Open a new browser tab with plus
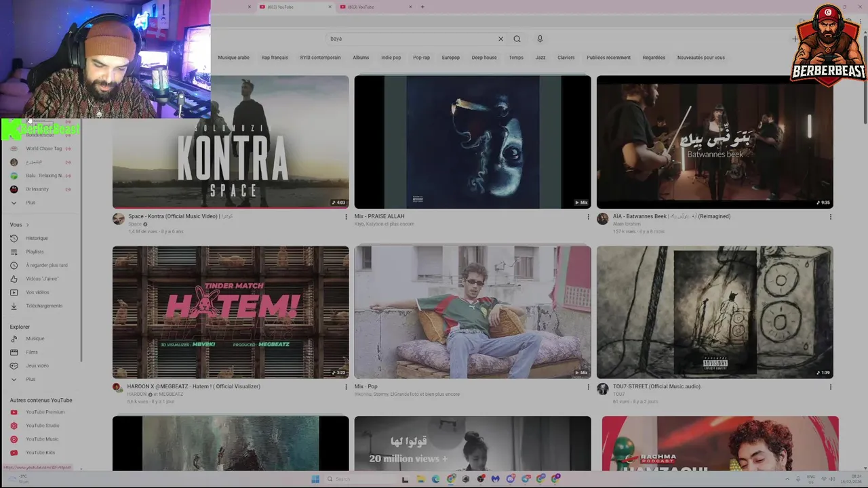This screenshot has height=488, width=868. 422,7
